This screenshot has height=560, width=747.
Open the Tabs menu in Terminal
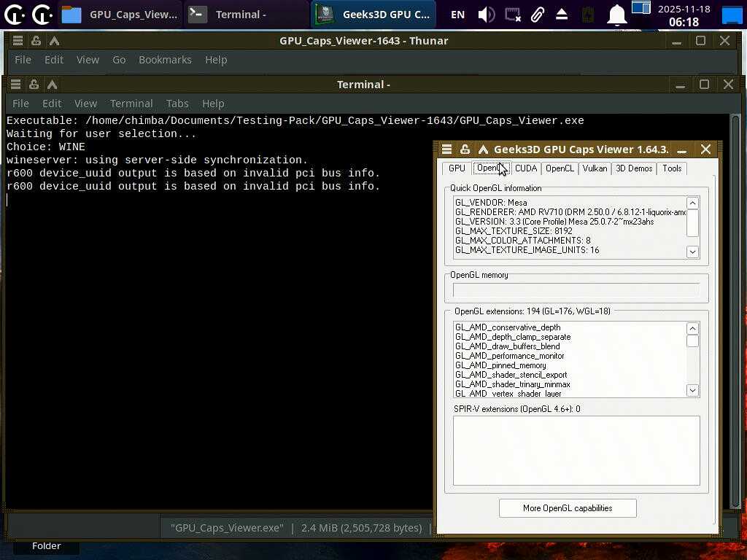[177, 104]
